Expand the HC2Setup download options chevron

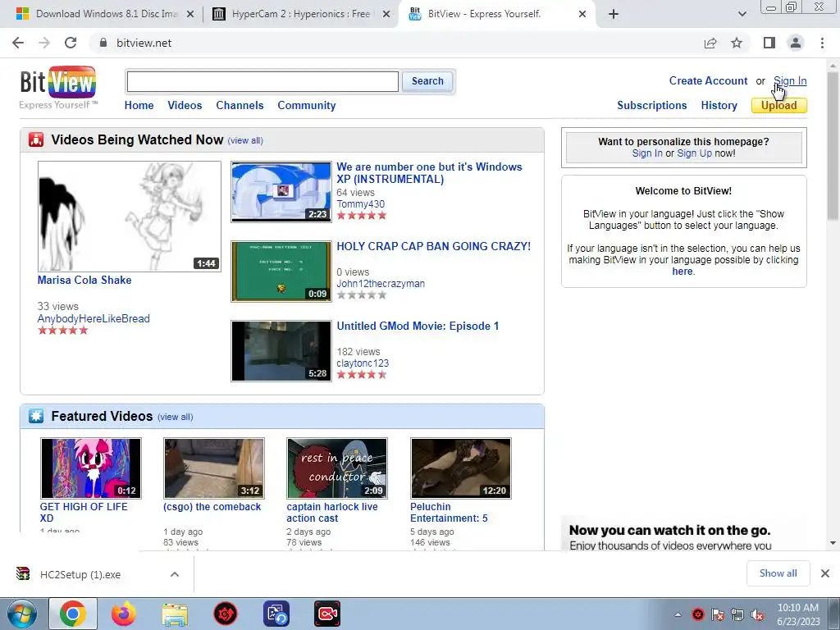[175, 574]
